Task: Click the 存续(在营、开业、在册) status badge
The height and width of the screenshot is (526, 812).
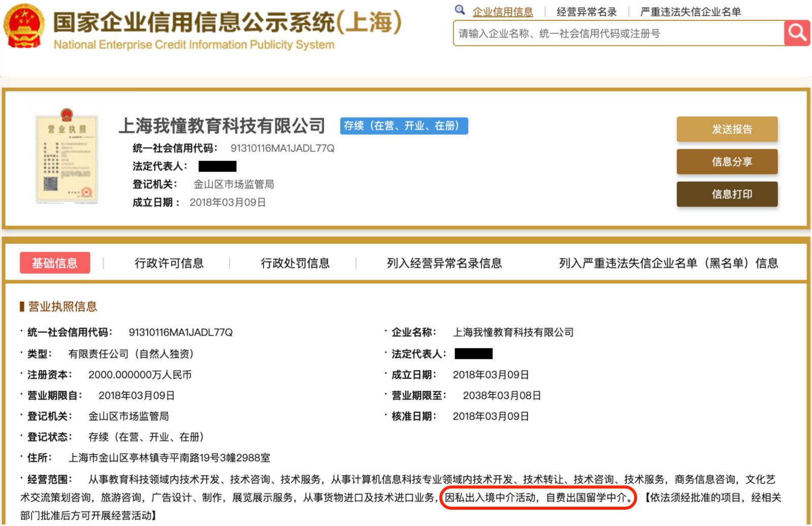Action: [x=404, y=126]
